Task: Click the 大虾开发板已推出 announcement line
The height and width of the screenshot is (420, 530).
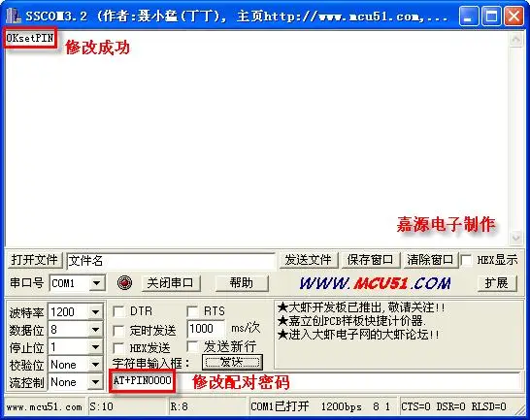Action: (361, 307)
